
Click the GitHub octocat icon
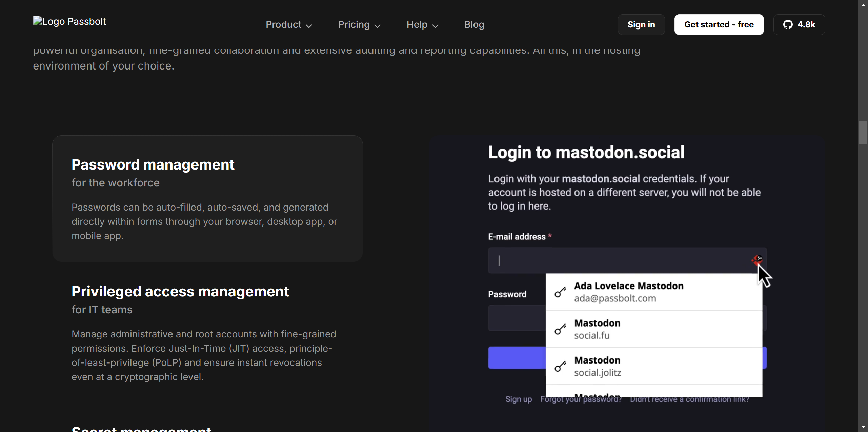(788, 24)
